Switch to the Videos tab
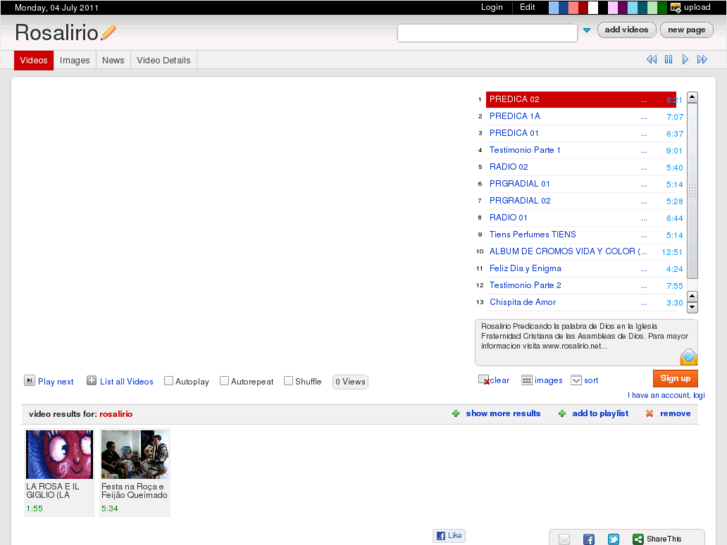The height and width of the screenshot is (545, 727). [34, 60]
